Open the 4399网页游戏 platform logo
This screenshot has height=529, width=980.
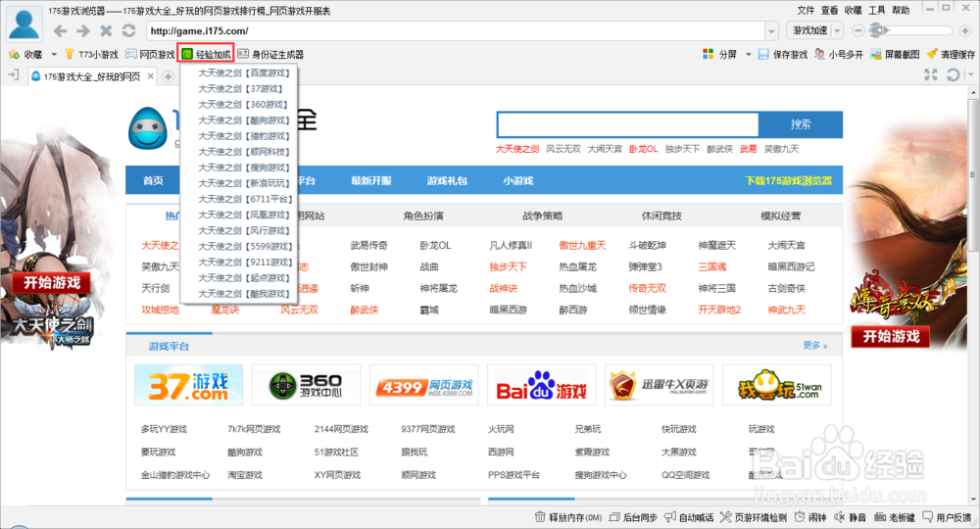[423, 386]
